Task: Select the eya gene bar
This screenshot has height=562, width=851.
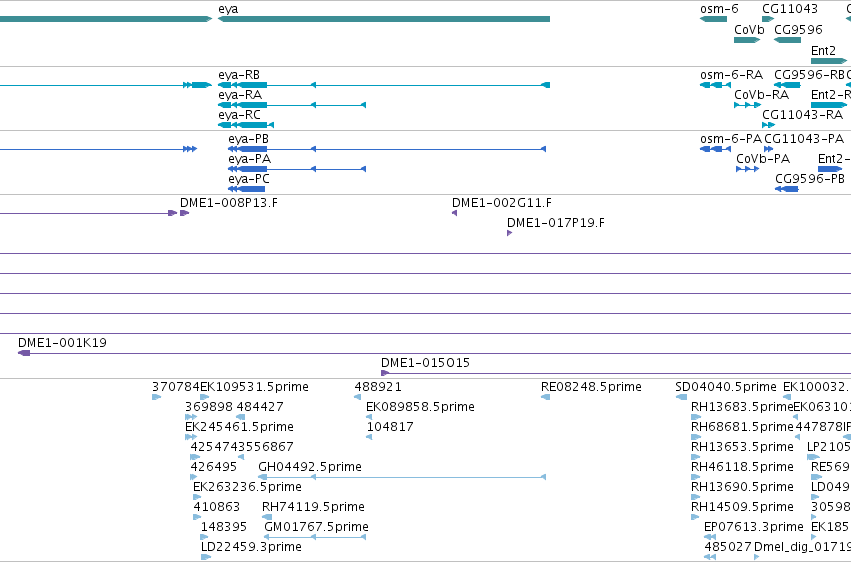Action: [x=384, y=19]
